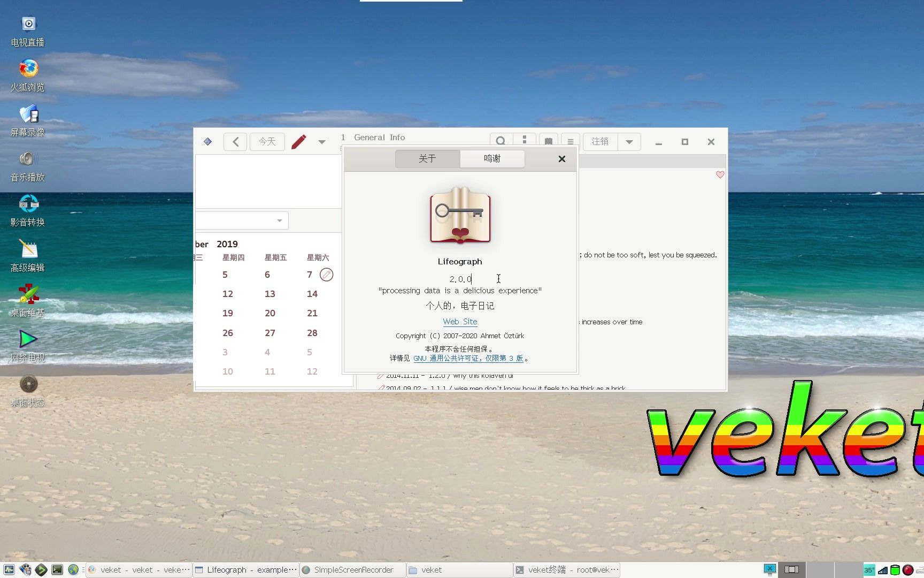Click the circled pencil marker beside day 7
Screen dimensions: 924x578
tap(326, 275)
